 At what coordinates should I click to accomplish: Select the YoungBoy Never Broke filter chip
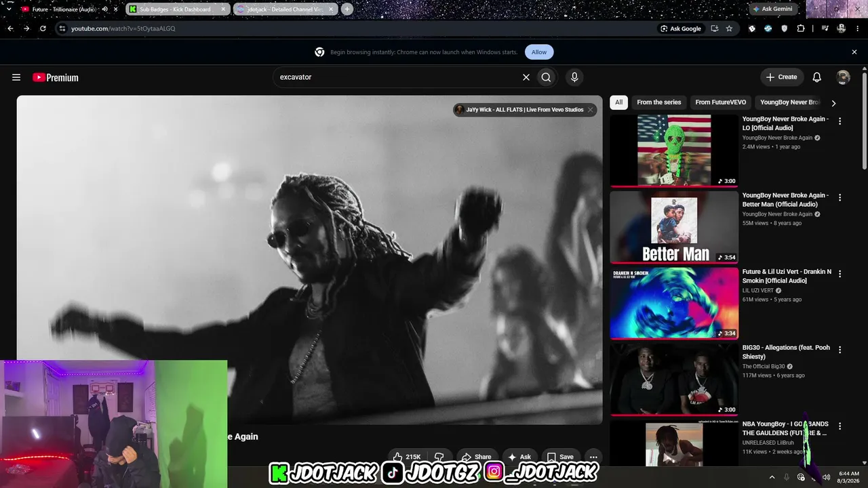pyautogui.click(x=790, y=102)
